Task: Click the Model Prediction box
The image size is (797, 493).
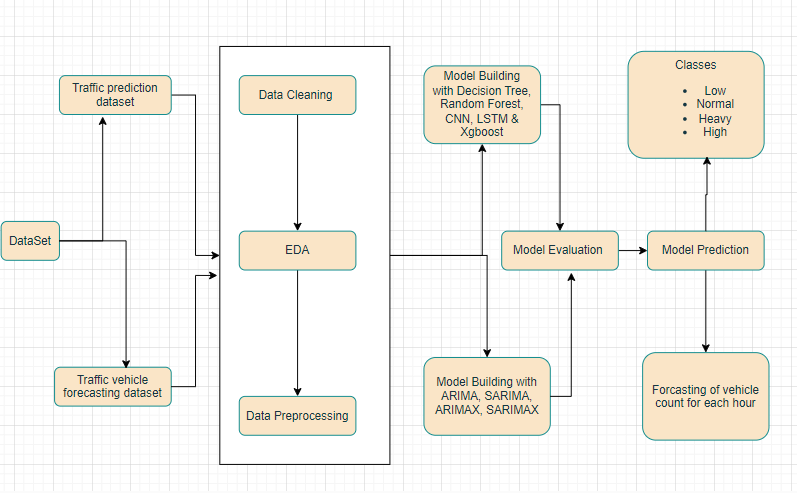Action: (x=706, y=250)
